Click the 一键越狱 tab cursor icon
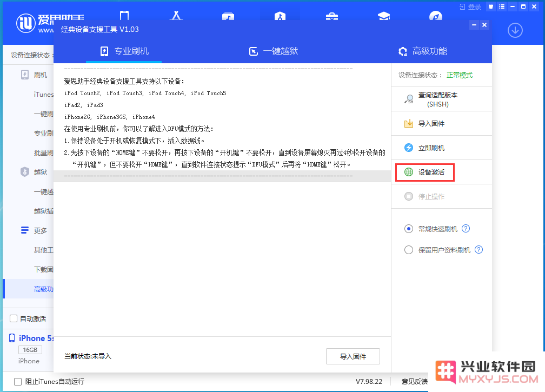The height and width of the screenshot is (392, 545). 254,51
